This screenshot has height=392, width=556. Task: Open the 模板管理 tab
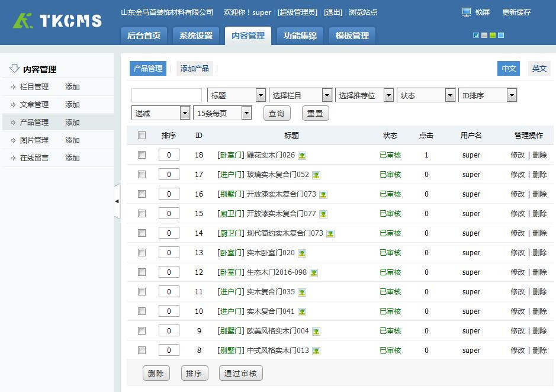tap(352, 36)
